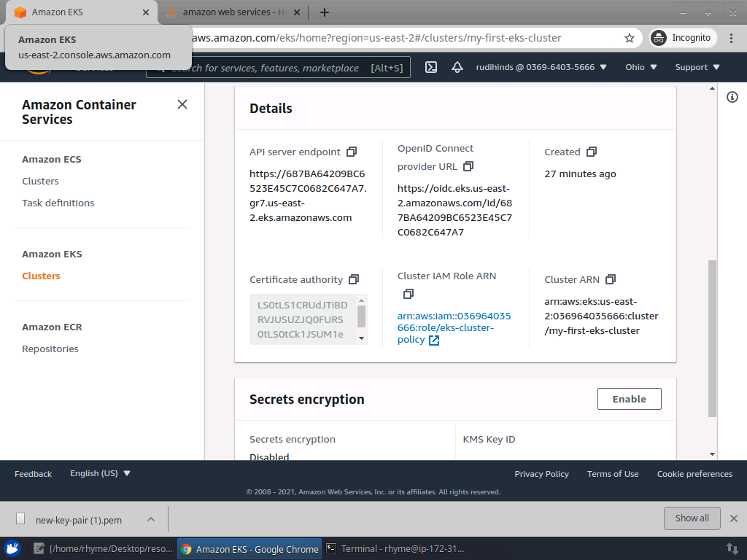Click Show all downloads

click(692, 518)
